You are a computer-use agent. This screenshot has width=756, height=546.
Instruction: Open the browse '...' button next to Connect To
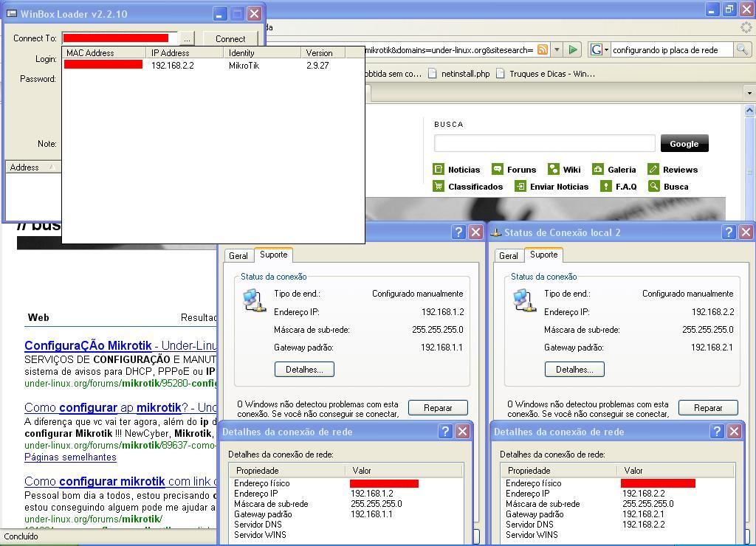coord(187,38)
